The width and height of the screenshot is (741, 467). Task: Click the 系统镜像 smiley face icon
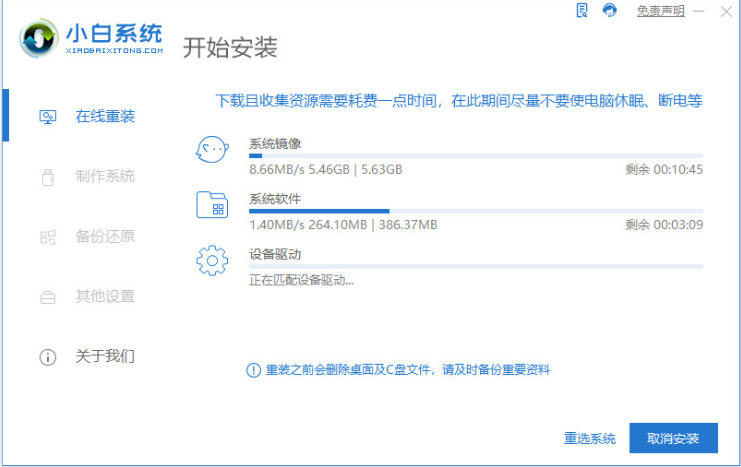tap(212, 149)
